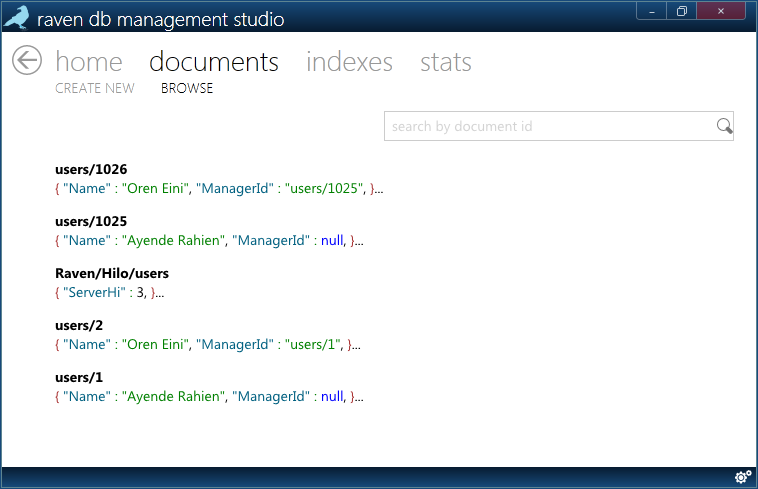The height and width of the screenshot is (489, 758).
Task: Select the documents tab
Action: click(x=214, y=62)
